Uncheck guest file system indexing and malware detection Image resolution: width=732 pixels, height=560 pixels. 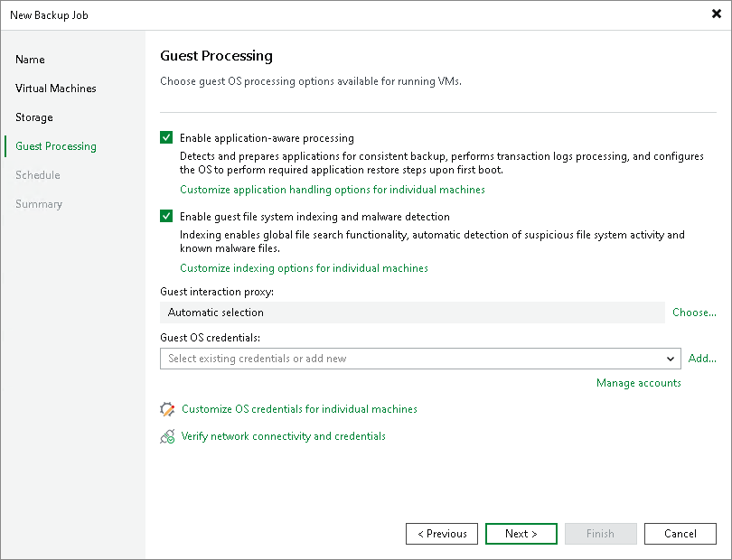(x=166, y=216)
